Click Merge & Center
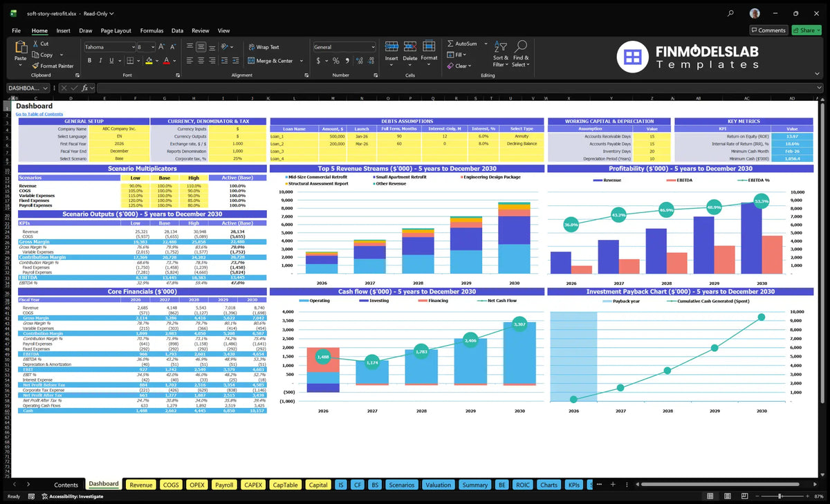This screenshot has width=830, height=504. (x=270, y=61)
